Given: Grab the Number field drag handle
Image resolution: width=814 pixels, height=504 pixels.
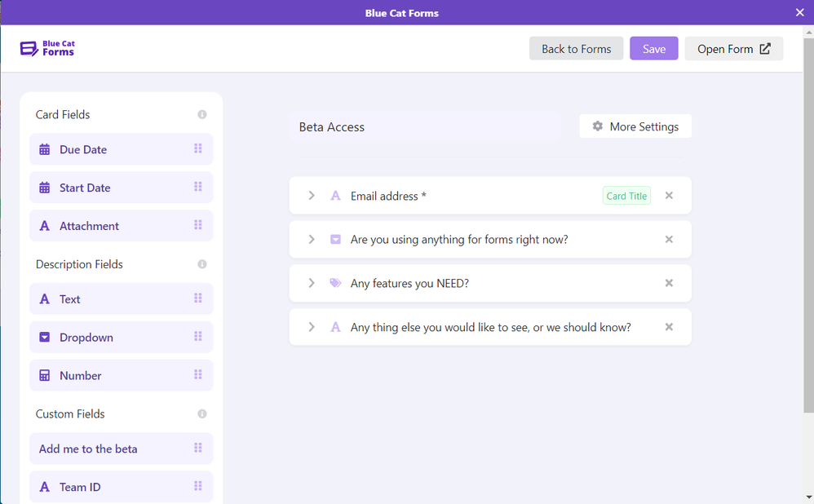Looking at the screenshot, I should tap(197, 374).
